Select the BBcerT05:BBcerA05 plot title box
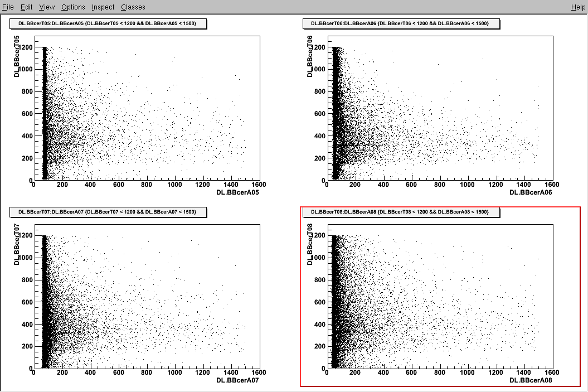This screenshot has width=588, height=392. 108,23
